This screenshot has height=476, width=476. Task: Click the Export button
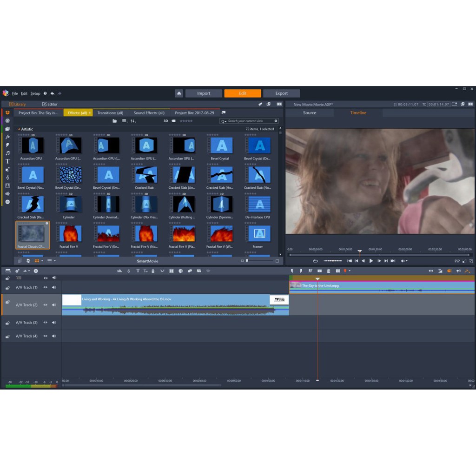(281, 93)
